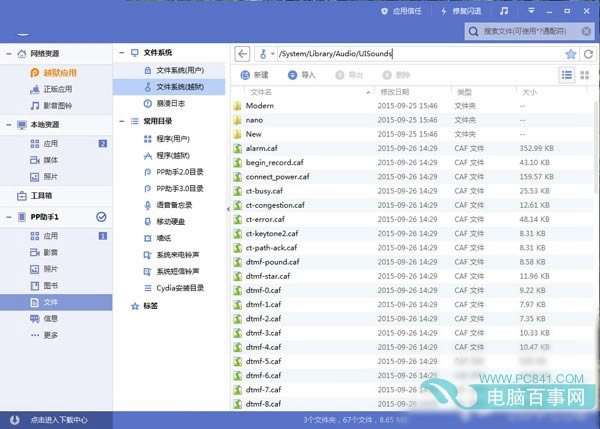Click the 删除 delete button
The height and width of the screenshot is (429, 600).
[396, 75]
